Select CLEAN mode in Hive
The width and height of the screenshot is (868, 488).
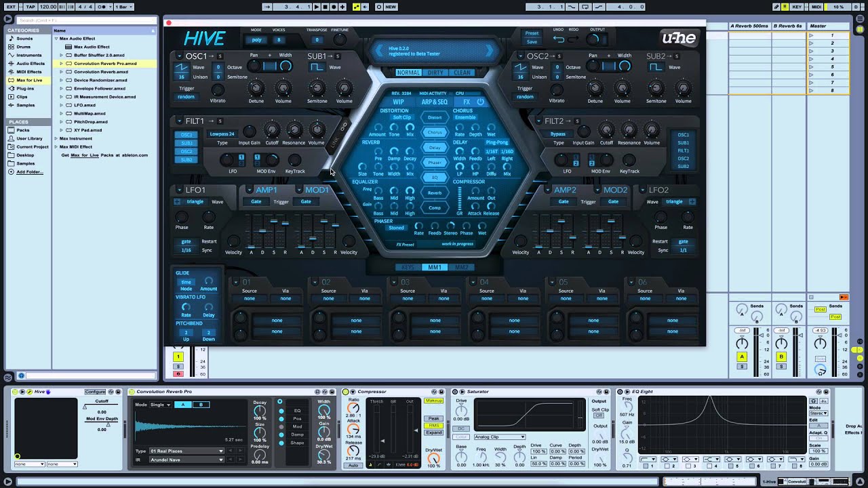coord(462,73)
